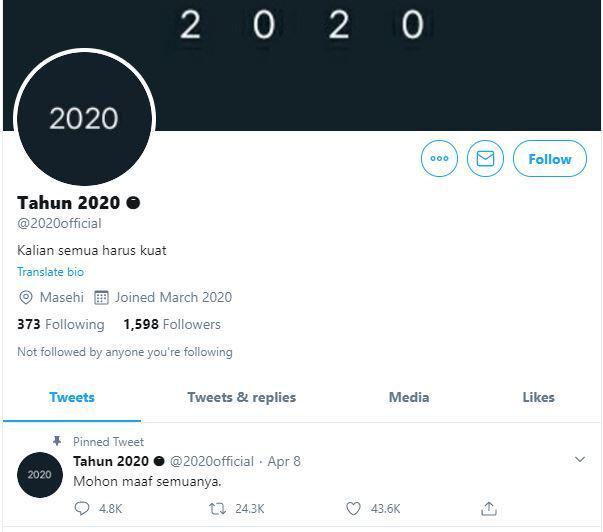Click the envelope message icon

[485, 158]
